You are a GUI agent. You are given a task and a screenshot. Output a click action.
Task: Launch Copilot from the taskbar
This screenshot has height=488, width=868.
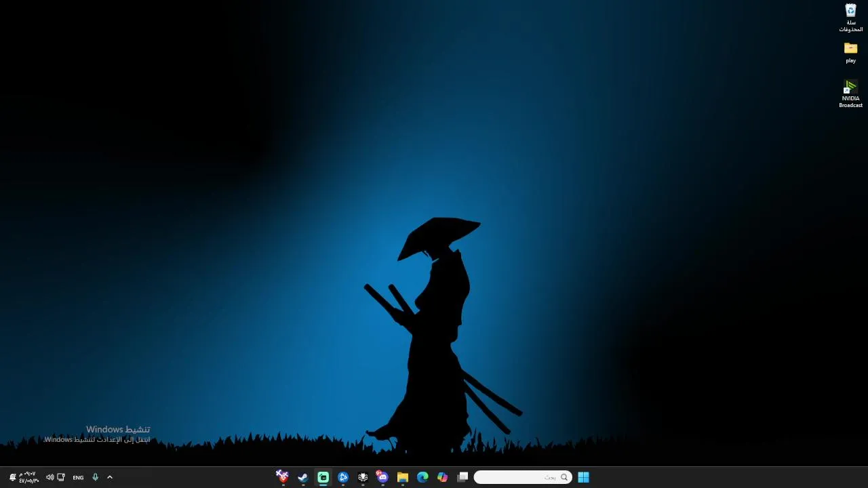click(443, 477)
